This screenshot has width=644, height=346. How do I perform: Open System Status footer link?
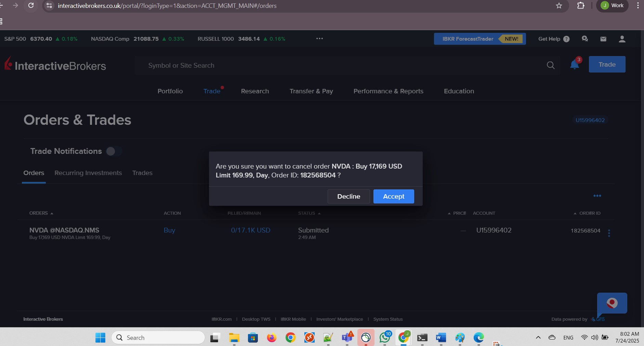(388, 319)
